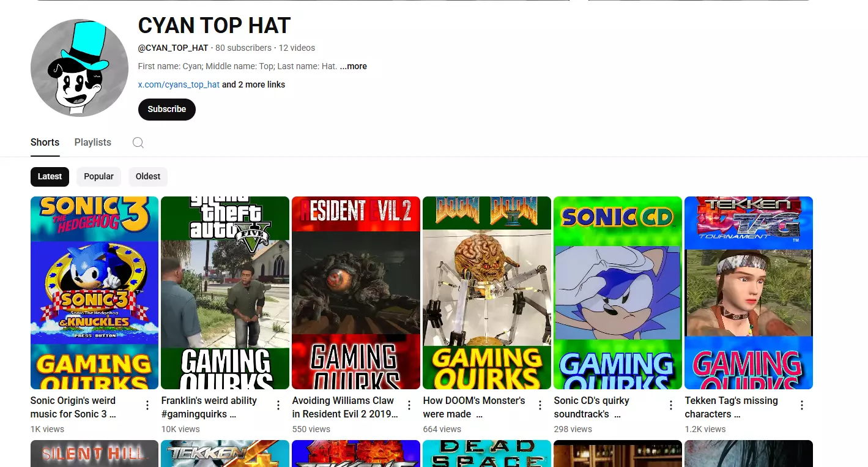Select the Latest sort filter
Screen dimensions: 868x467
tap(50, 176)
